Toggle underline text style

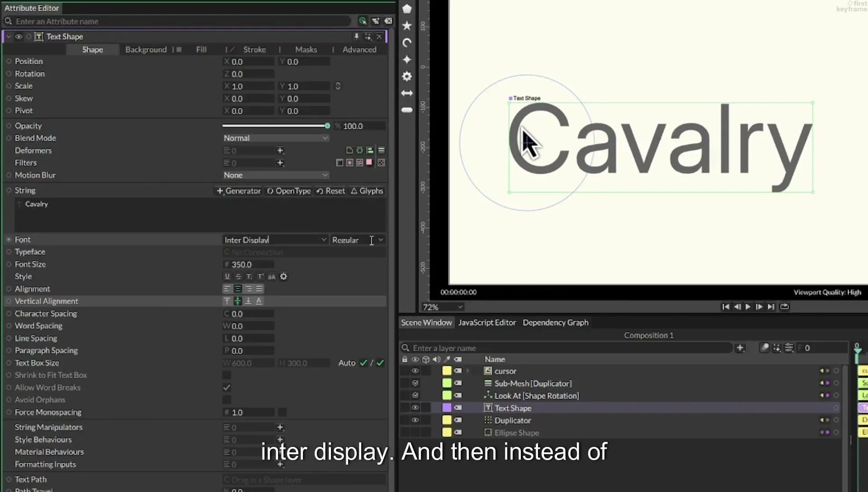coord(227,276)
